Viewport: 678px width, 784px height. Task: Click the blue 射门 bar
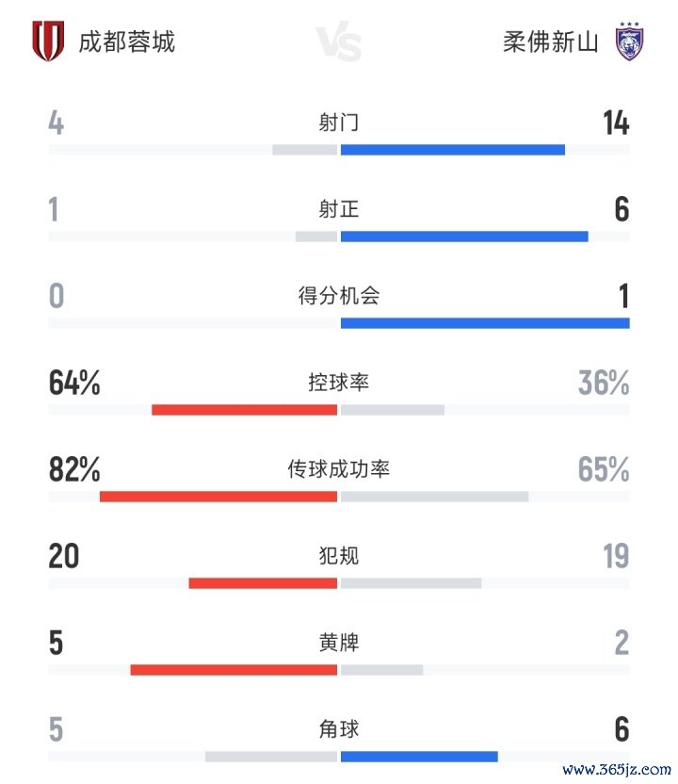(x=452, y=149)
